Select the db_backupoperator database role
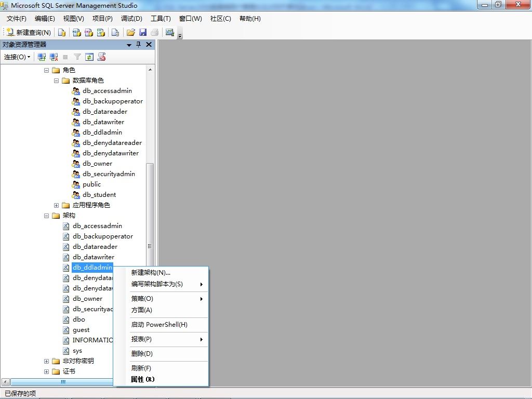The height and width of the screenshot is (399, 532). coord(113,101)
